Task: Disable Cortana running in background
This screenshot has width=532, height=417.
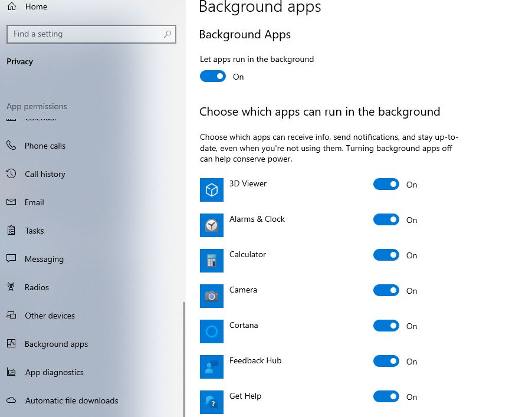Action: tap(386, 326)
